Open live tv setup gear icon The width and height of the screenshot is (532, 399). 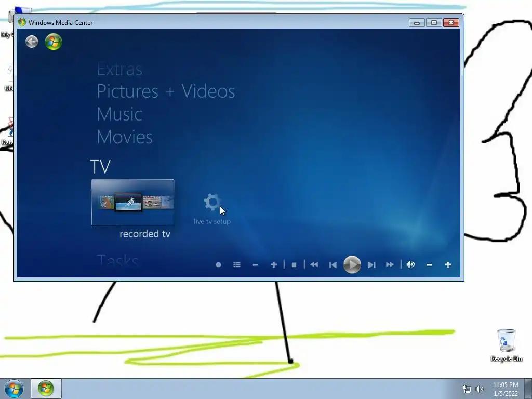212,202
